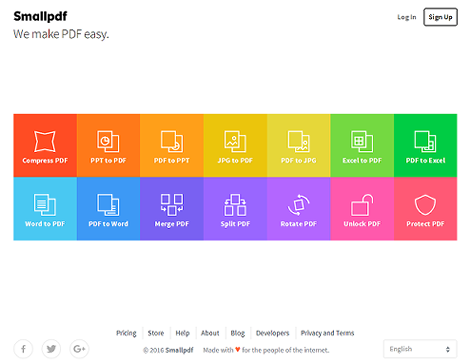This screenshot has height=363, width=470.
Task: Open the Store footer link
Action: [x=156, y=333]
